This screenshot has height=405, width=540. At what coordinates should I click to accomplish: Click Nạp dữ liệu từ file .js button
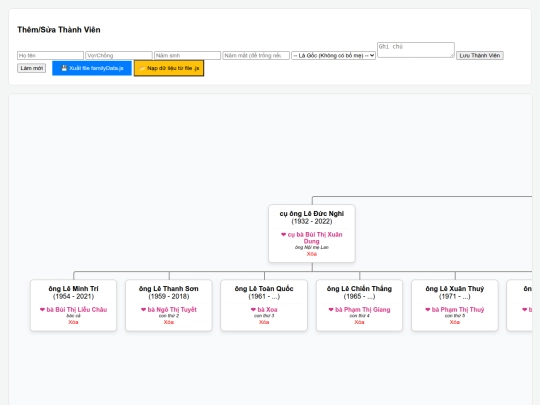[169, 68]
